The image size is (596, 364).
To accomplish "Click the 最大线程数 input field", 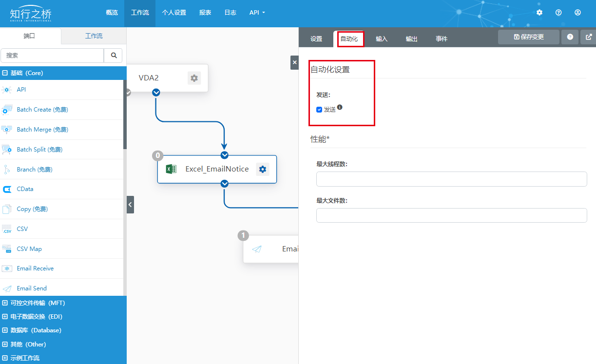I will click(x=451, y=179).
